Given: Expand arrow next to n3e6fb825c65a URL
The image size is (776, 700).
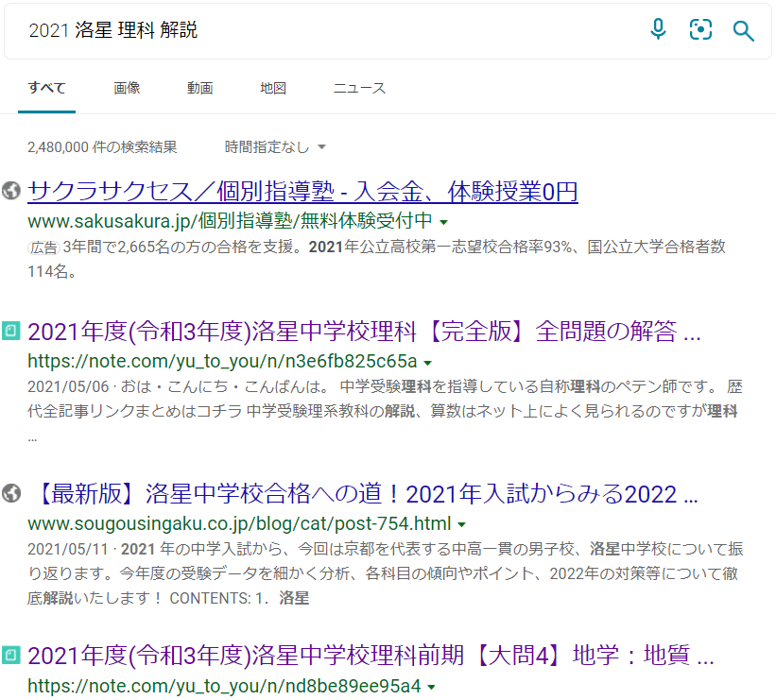Looking at the screenshot, I should [428, 363].
